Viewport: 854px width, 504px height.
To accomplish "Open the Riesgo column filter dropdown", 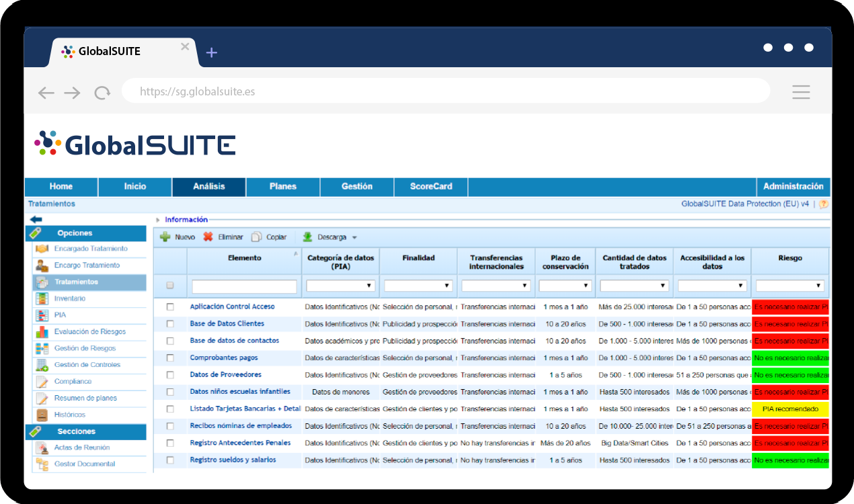I will pos(790,286).
